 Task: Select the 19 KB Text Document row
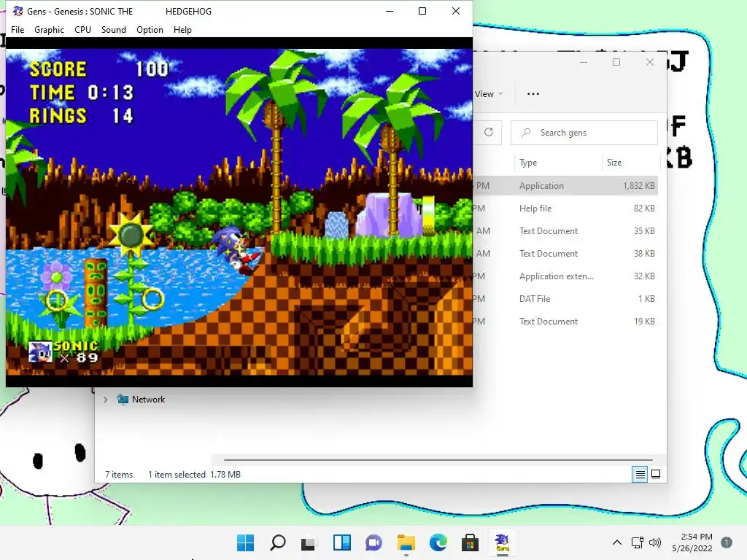566,322
